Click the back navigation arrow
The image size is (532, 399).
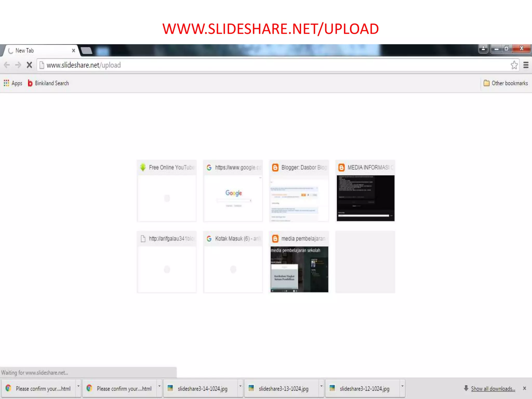(7, 65)
